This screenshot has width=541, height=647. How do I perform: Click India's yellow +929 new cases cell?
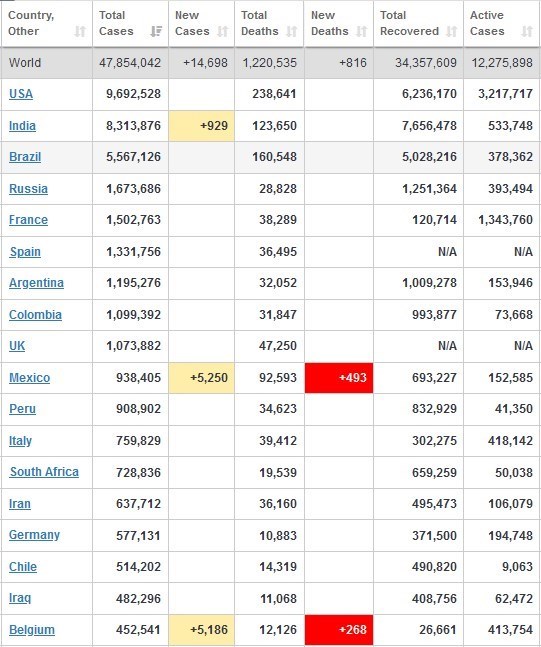click(201, 126)
